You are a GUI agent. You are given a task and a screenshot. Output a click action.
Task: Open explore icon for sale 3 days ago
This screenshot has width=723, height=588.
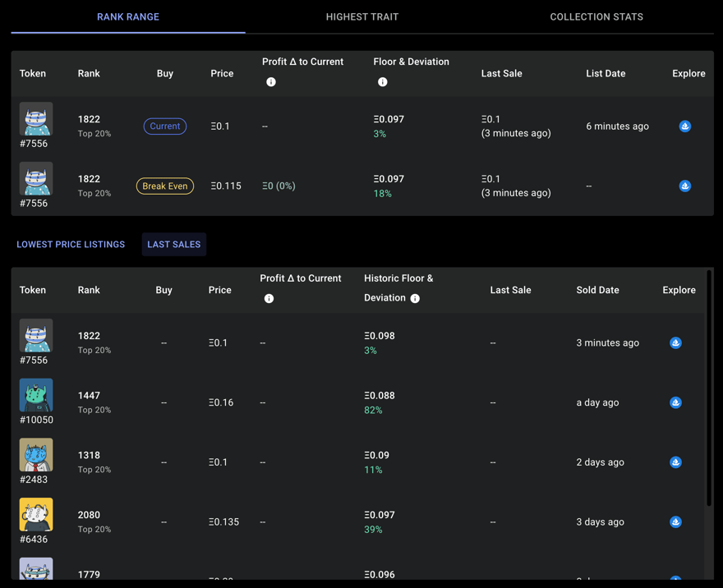pos(675,522)
